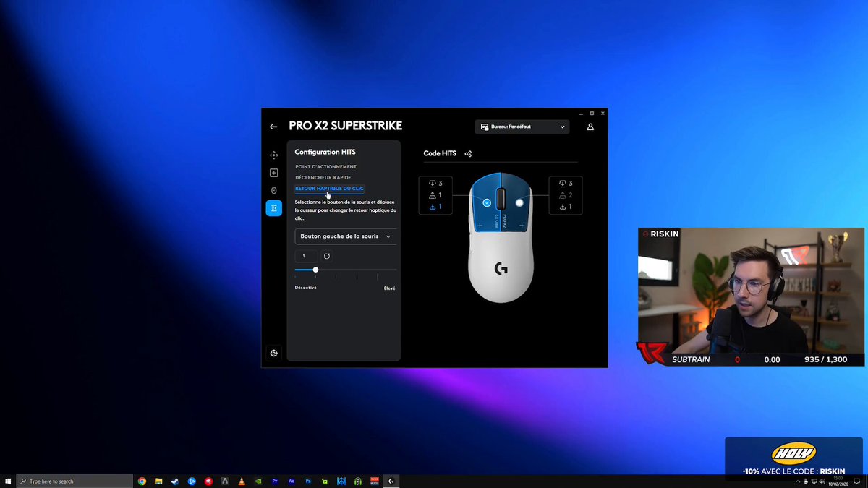
Task: Click left panel actuation point value 3
Action: point(440,184)
